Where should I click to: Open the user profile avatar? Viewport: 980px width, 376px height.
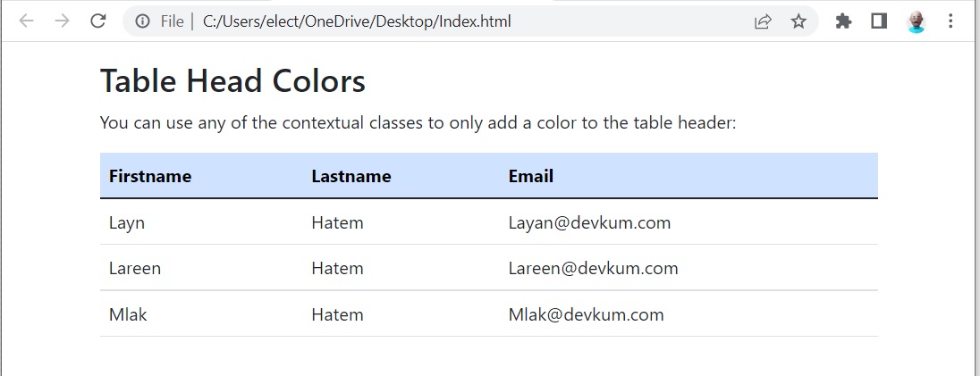pos(916,21)
